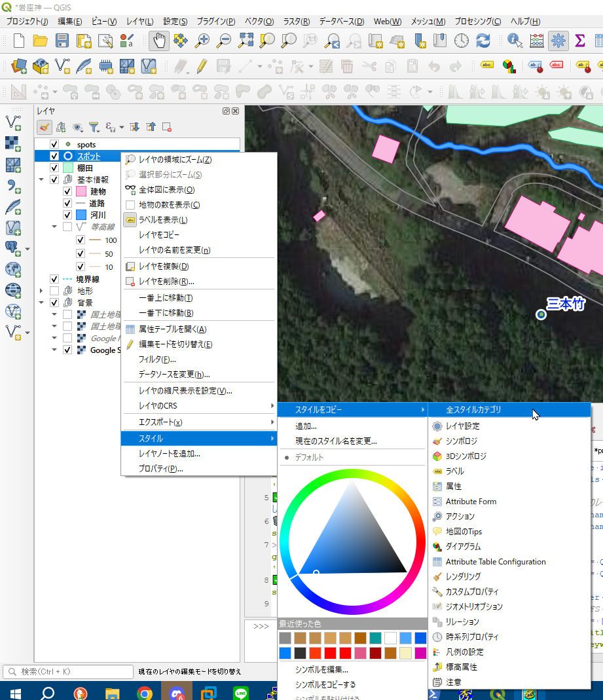Choose シンボロジ style category
Viewport: 603px width, 700px height.
(x=509, y=441)
